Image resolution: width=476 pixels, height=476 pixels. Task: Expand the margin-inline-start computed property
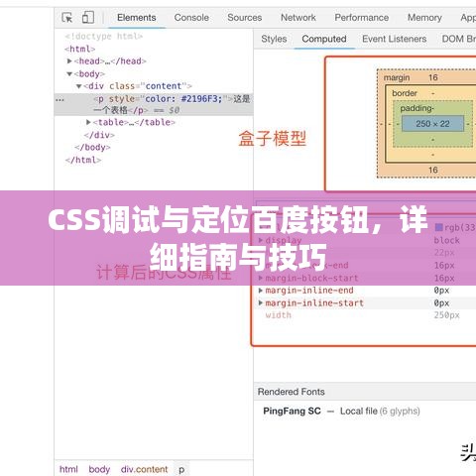[x=261, y=302]
